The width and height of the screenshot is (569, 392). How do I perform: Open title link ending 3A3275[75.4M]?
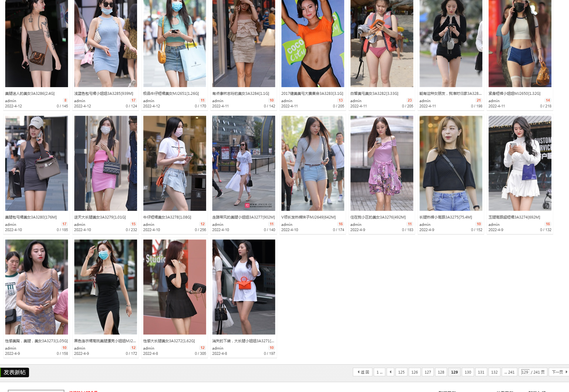[446, 217]
